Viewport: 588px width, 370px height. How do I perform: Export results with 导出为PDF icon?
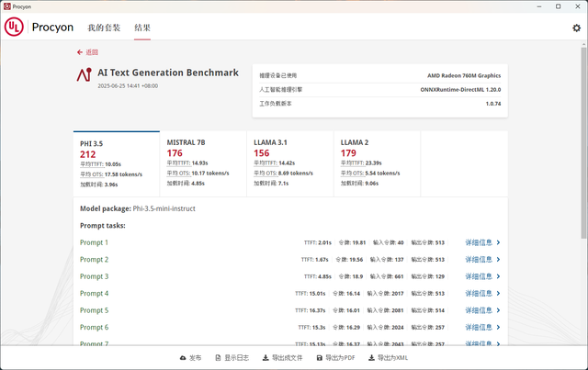318,358
